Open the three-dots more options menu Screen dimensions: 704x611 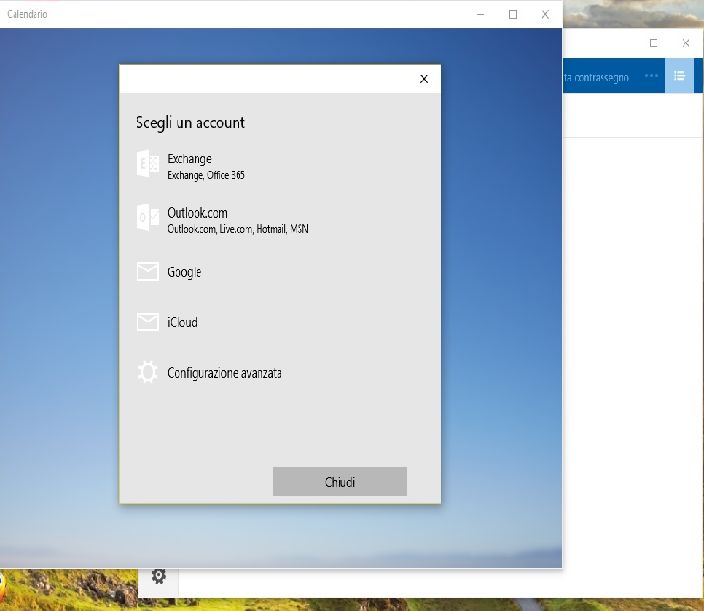pos(652,76)
